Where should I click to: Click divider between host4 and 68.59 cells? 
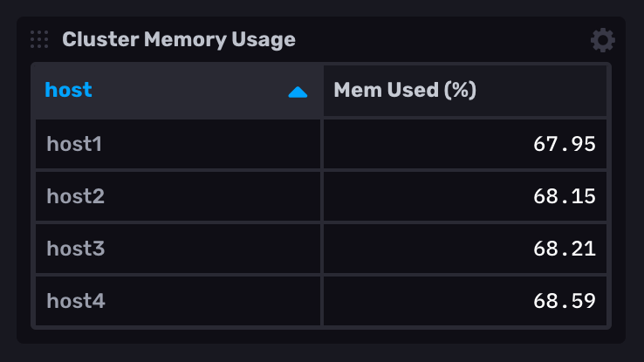[x=322, y=301]
